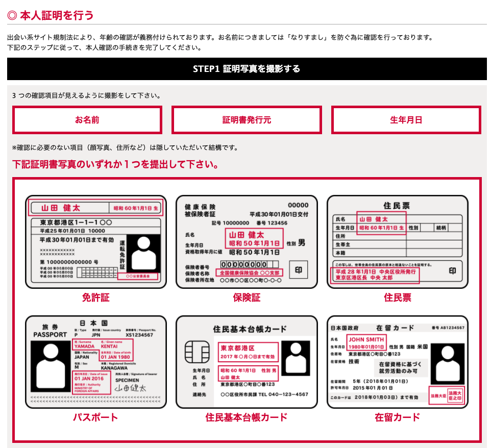This screenshot has height=448, width=491.
Task: Open the 住民票 sample document image
Action: coord(398,242)
